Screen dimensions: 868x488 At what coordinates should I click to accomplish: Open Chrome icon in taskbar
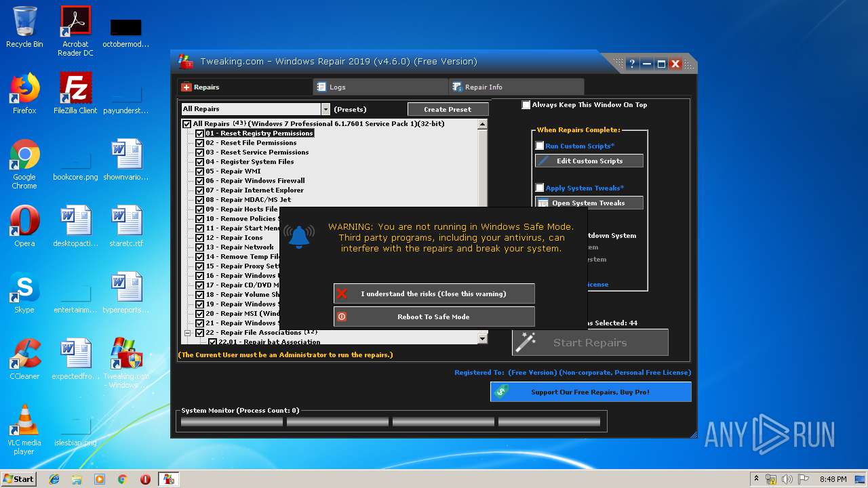(x=122, y=479)
